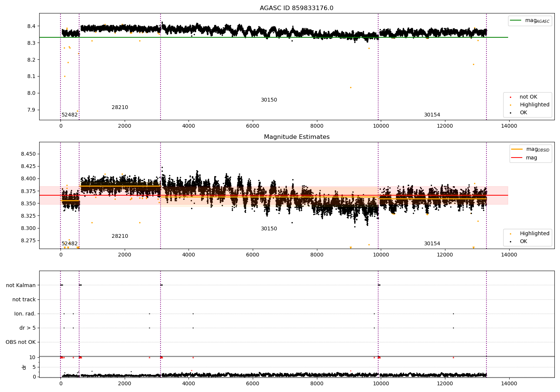This screenshot has height=392, width=560.
Task: Click the "not OK" legend entry
Action: coord(528,97)
